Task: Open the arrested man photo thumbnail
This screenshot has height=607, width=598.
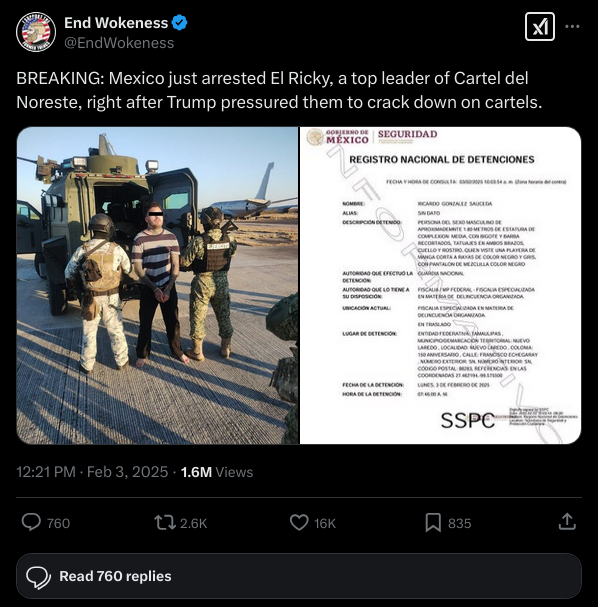Action: [158, 285]
